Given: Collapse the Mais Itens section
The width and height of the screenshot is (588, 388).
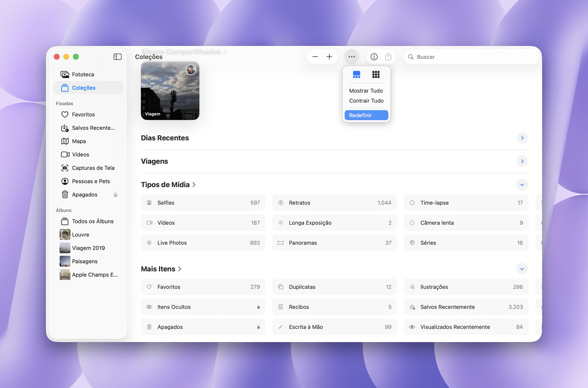Looking at the screenshot, I should (x=522, y=269).
